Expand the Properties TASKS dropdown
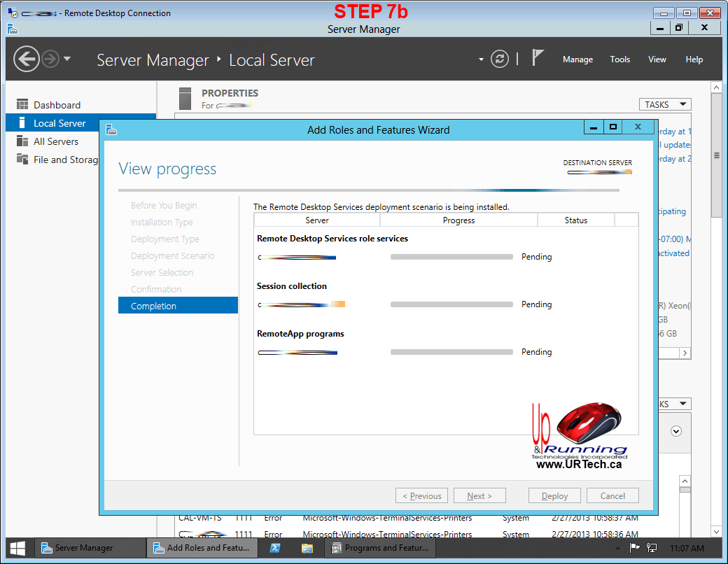The height and width of the screenshot is (564, 728). click(664, 104)
